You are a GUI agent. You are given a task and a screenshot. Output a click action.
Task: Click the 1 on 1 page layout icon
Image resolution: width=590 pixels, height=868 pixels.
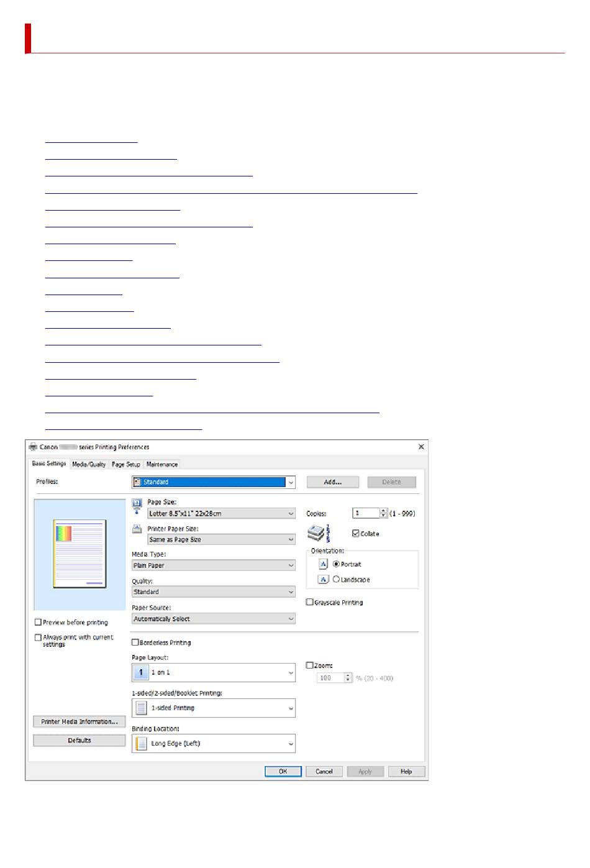141,672
